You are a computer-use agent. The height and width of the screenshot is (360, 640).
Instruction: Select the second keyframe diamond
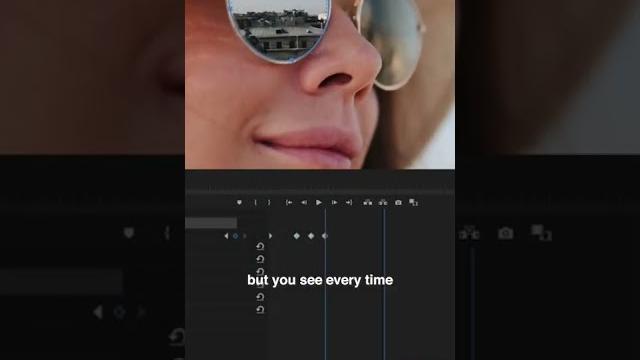311,236
